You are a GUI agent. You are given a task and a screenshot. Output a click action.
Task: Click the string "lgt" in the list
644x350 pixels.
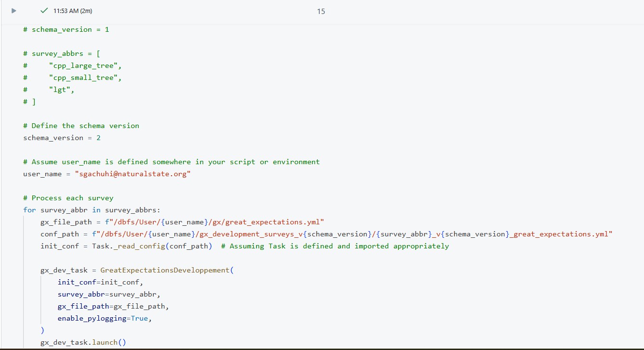coord(60,90)
